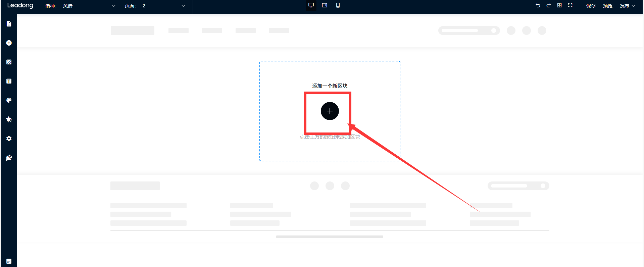Switch to mobile phone preview
This screenshot has width=644, height=267.
coord(338,5)
